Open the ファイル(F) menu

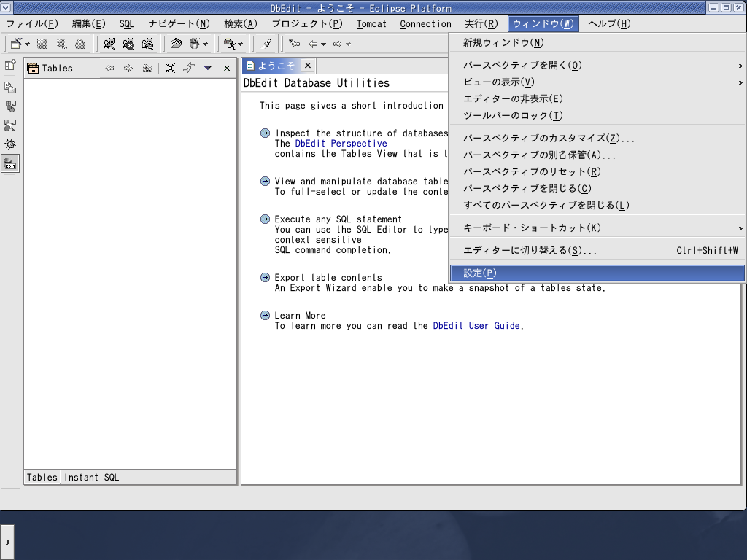32,24
